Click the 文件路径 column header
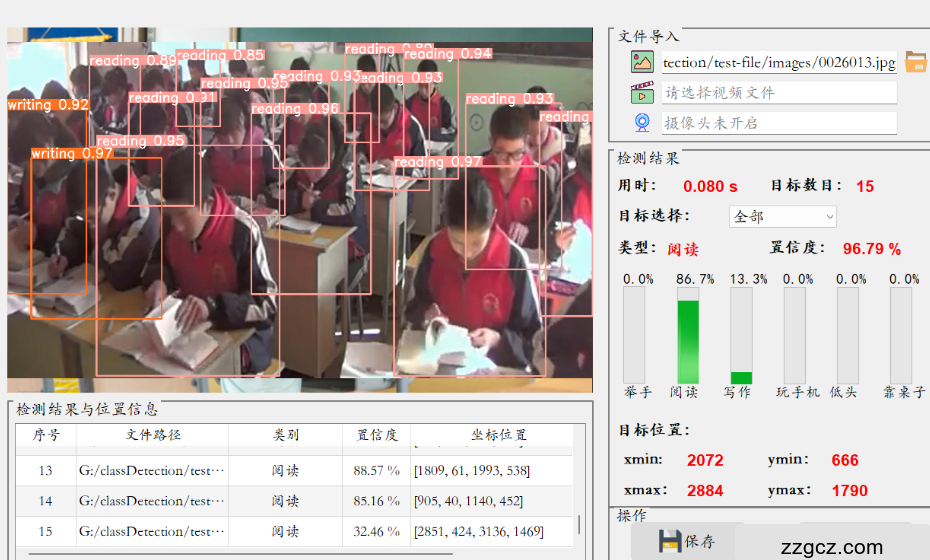930x560 pixels. click(x=152, y=435)
